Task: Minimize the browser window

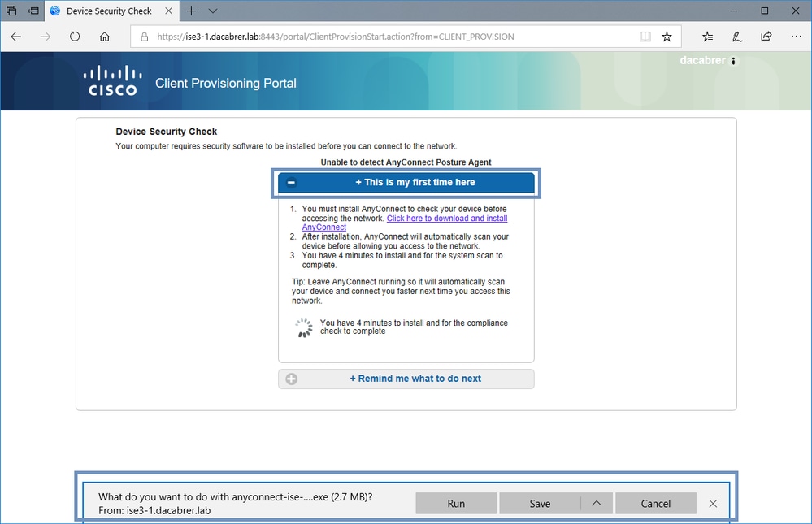Action: point(733,11)
